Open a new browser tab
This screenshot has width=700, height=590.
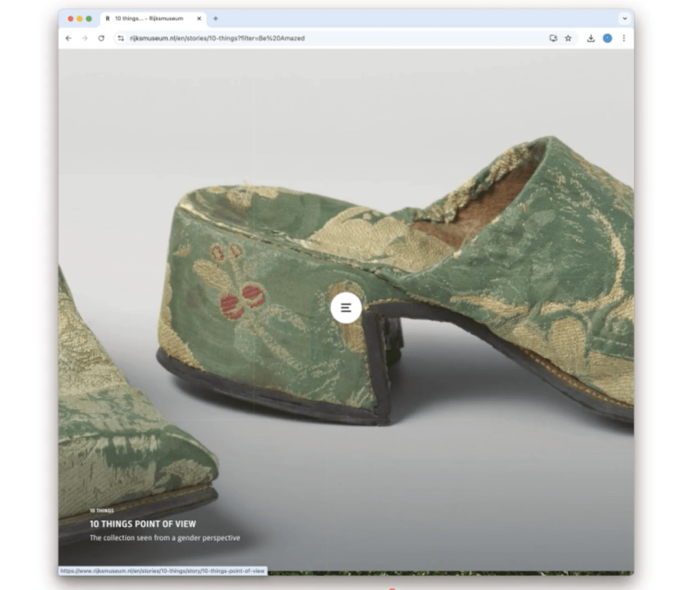[216, 18]
